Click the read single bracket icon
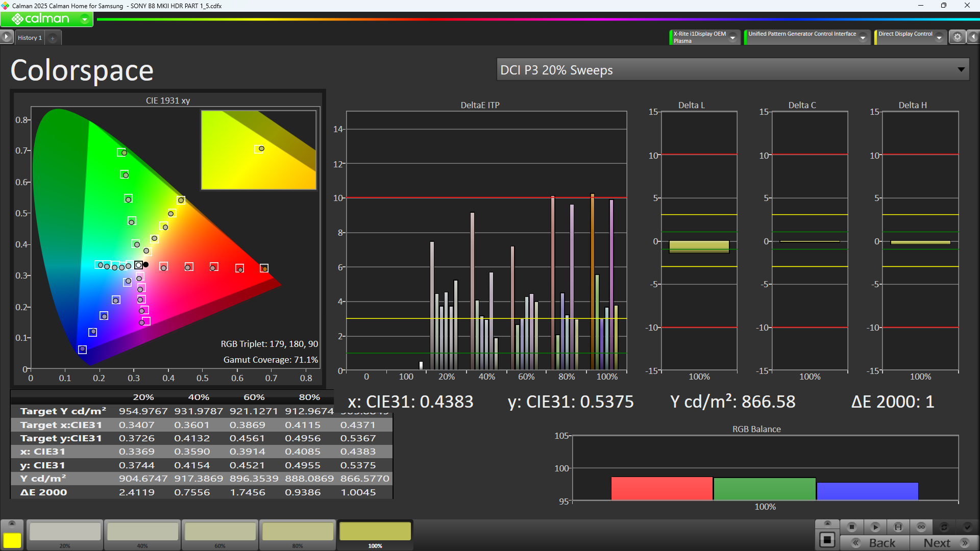980x551 pixels. [x=898, y=527]
